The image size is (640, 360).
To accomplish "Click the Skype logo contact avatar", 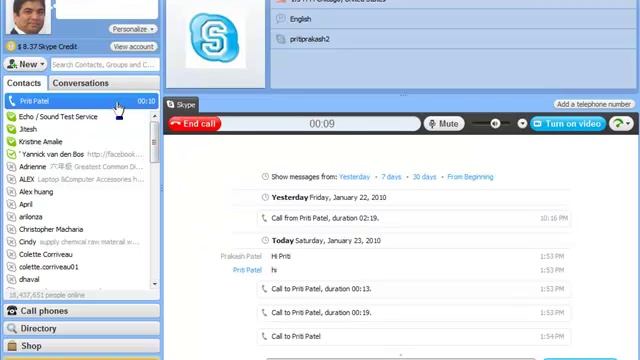I will [215, 38].
